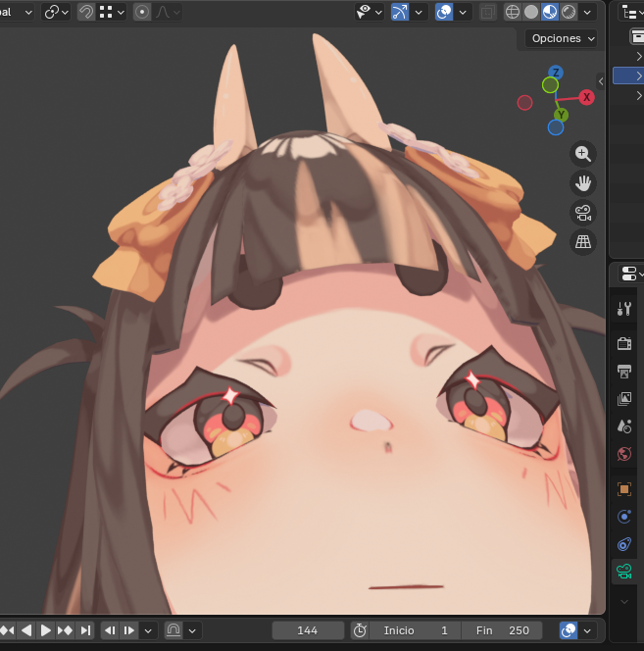
Task: Click the zoom magnifier viewport button
Action: (x=583, y=154)
